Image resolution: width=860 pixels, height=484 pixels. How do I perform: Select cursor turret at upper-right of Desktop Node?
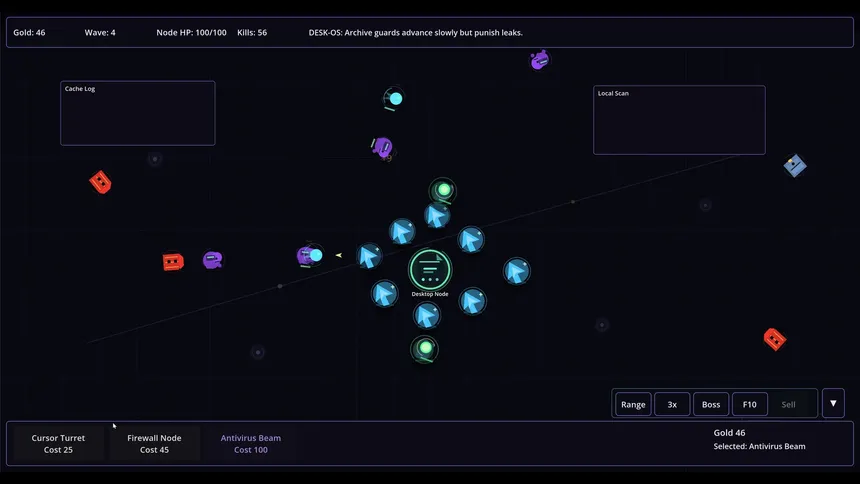click(471, 239)
